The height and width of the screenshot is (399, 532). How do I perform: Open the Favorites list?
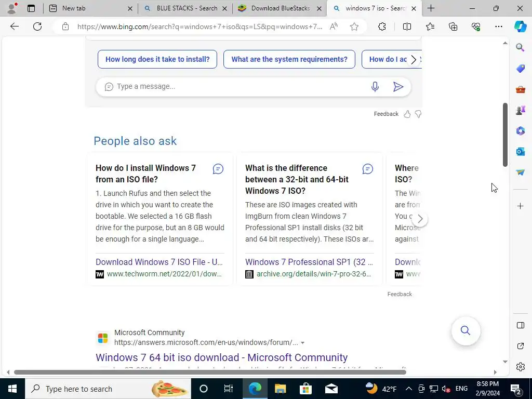click(430, 26)
